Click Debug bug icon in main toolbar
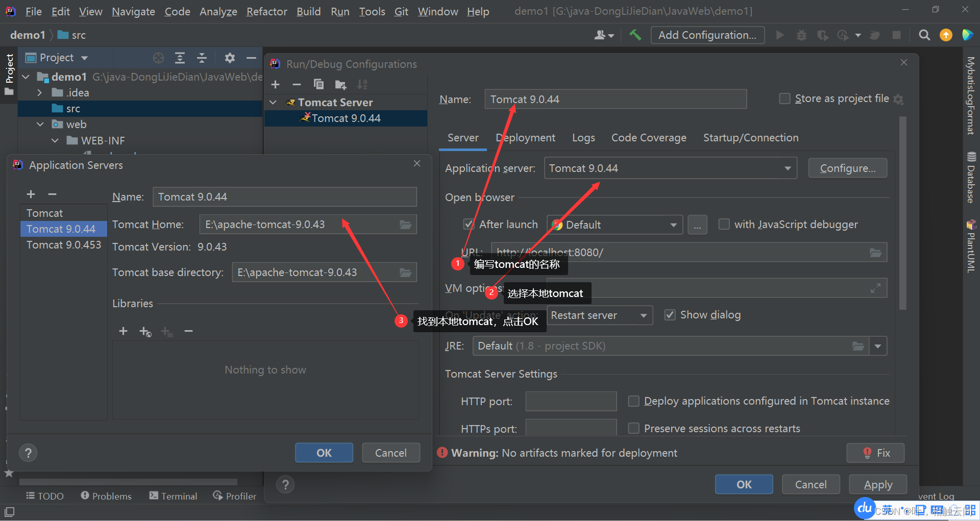 pyautogui.click(x=801, y=35)
